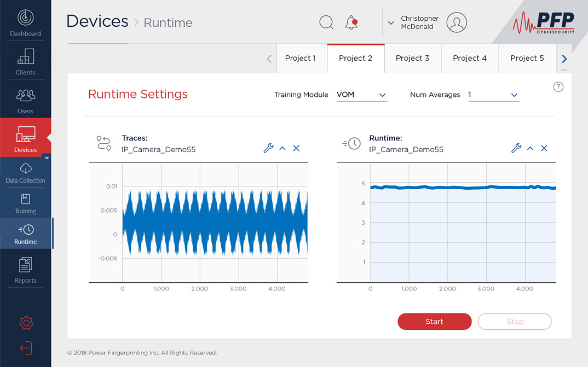The width and height of the screenshot is (588, 367).
Task: Click the Start button
Action: [434, 321]
